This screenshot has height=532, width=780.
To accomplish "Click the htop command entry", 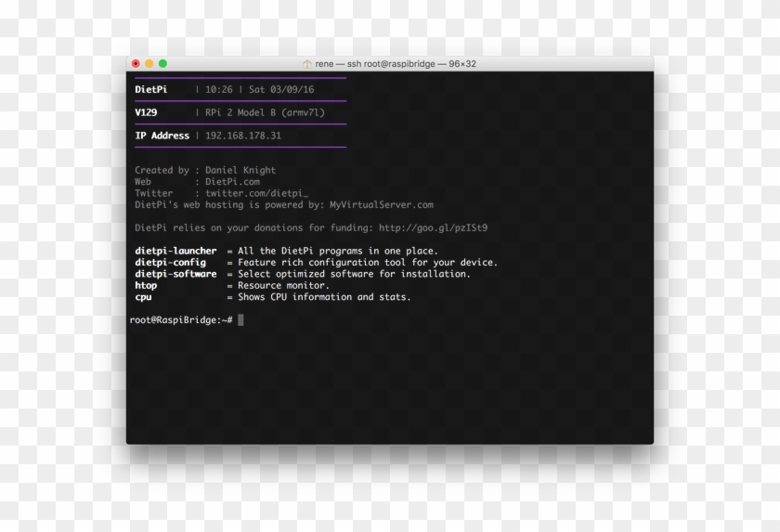I will (x=146, y=285).
